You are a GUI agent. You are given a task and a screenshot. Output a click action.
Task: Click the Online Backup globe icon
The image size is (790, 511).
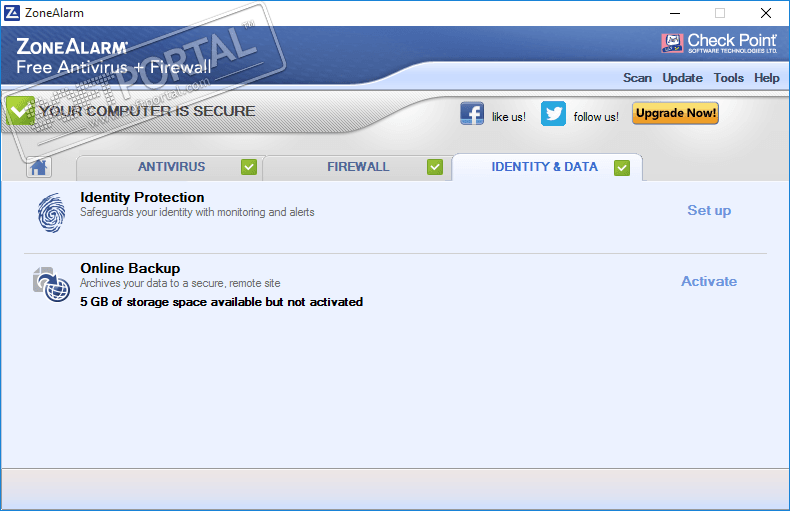51,284
